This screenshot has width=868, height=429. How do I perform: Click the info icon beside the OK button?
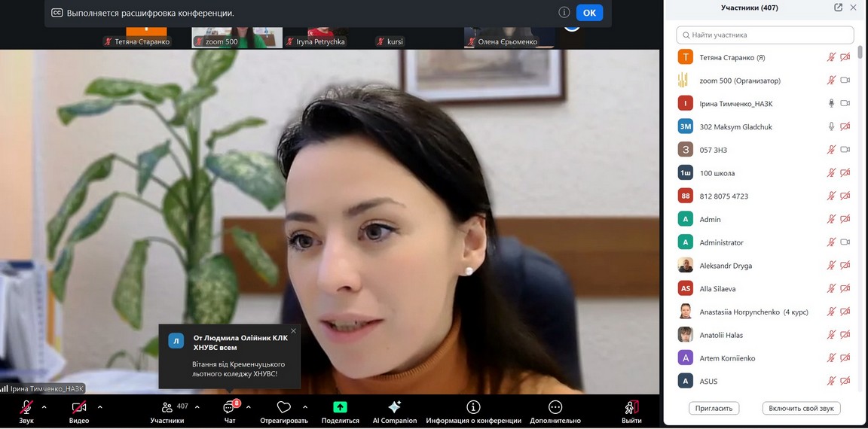tap(564, 13)
